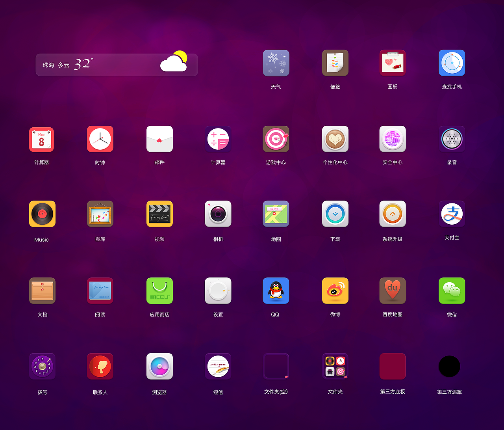Launch the 浏览器 browser icon
This screenshot has height=430, width=504.
tap(159, 367)
